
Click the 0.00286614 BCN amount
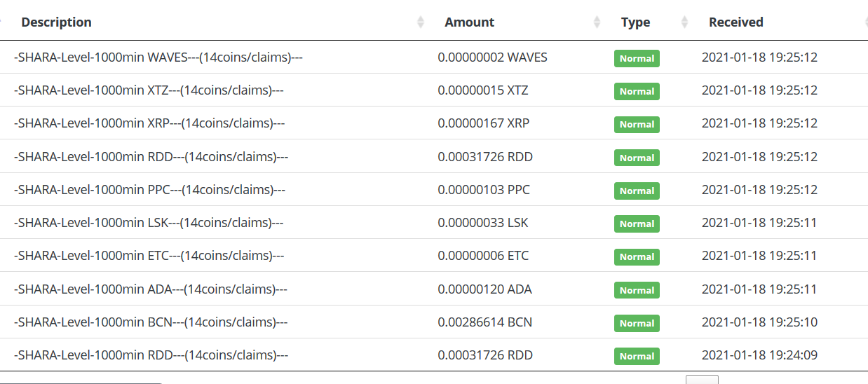click(484, 322)
